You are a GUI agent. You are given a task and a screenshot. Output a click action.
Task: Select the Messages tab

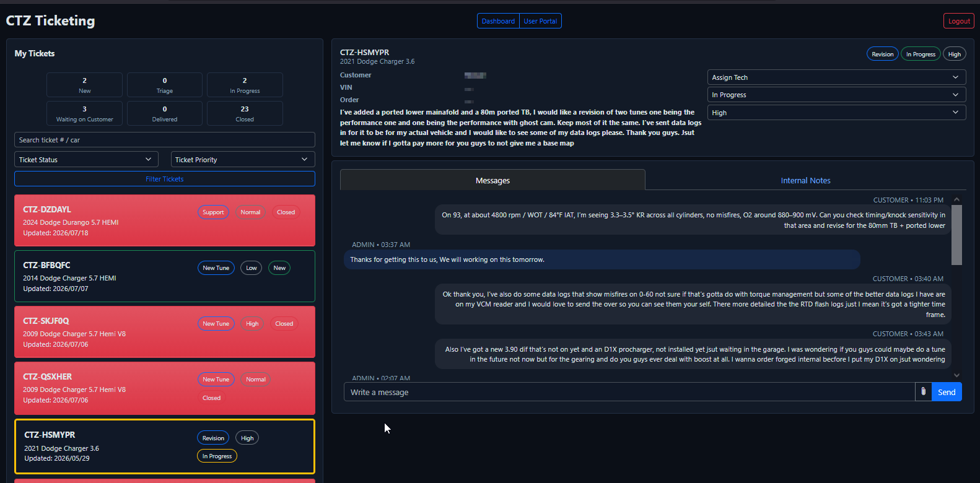click(492, 180)
